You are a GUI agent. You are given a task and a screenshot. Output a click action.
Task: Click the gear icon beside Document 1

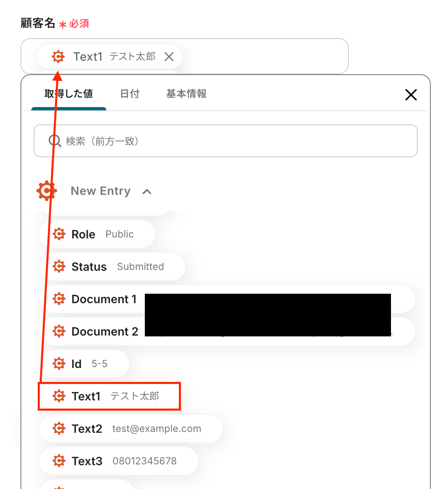pos(59,299)
